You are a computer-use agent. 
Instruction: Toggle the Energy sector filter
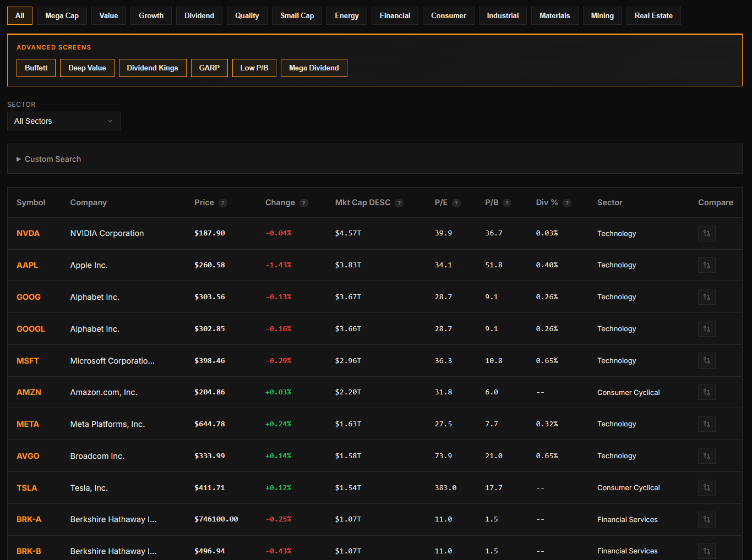click(346, 15)
